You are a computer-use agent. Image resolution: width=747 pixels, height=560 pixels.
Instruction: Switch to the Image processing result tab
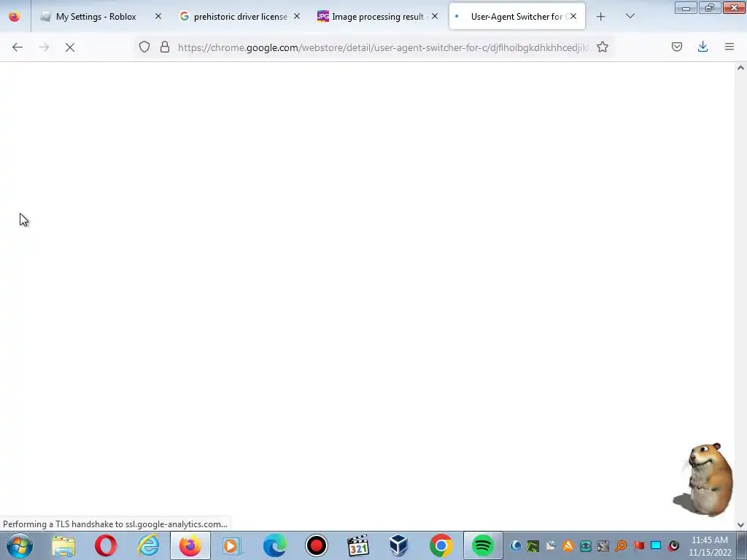(377, 17)
